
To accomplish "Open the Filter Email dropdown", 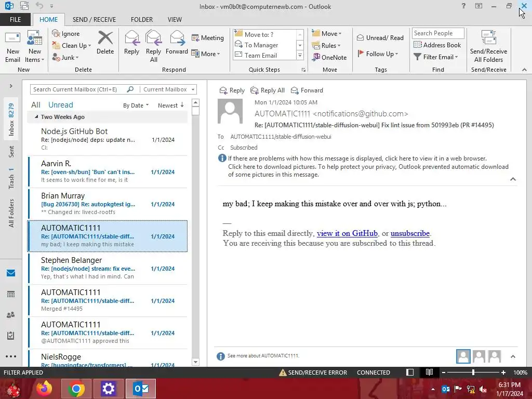I will coord(436,57).
